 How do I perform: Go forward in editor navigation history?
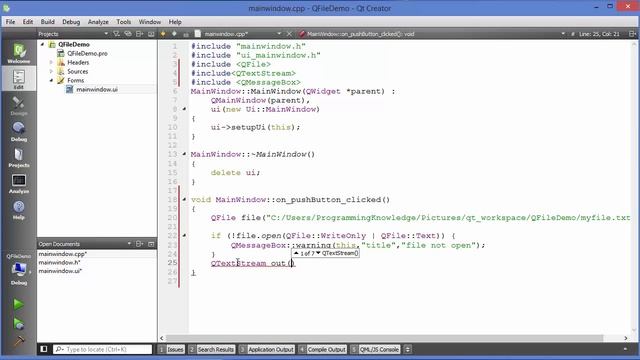[174, 34]
